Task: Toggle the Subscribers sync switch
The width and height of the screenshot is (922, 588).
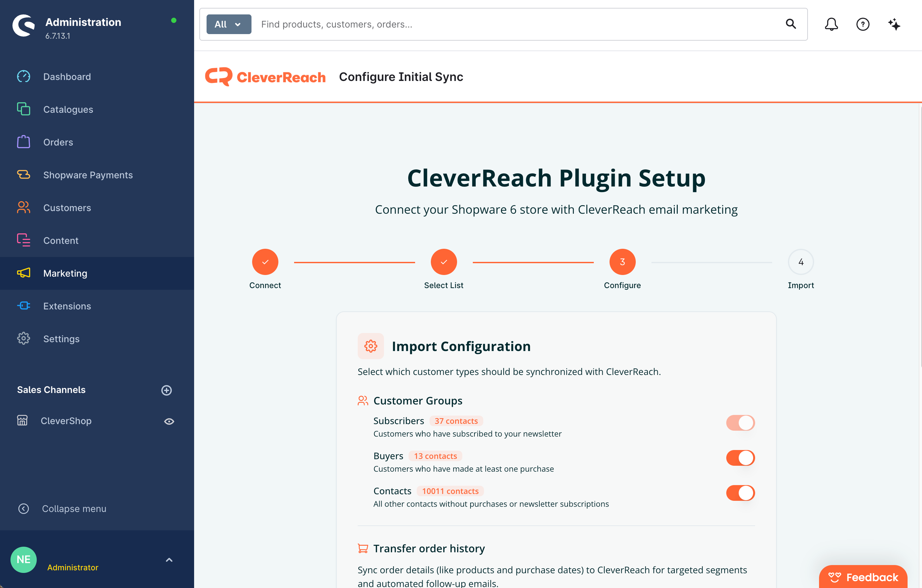Action: point(740,422)
